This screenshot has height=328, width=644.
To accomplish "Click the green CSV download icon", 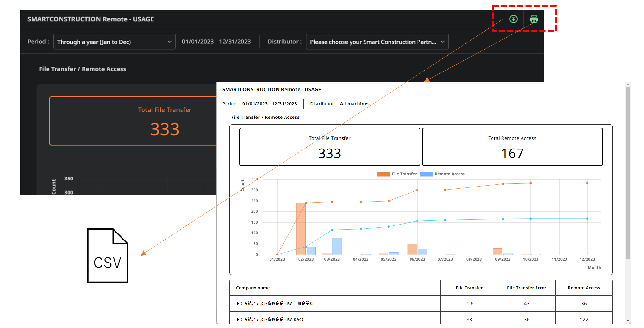I will point(513,19).
